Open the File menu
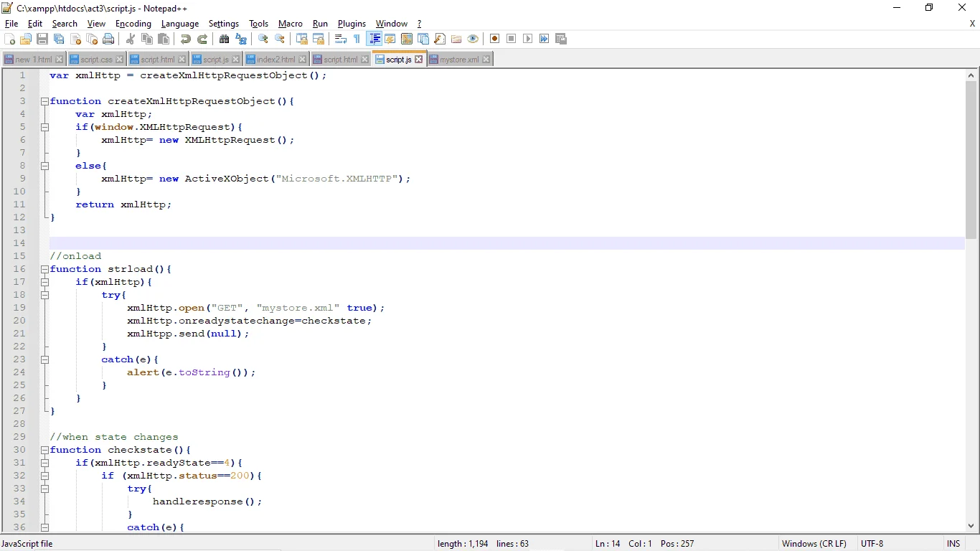The image size is (980, 551). point(11,24)
